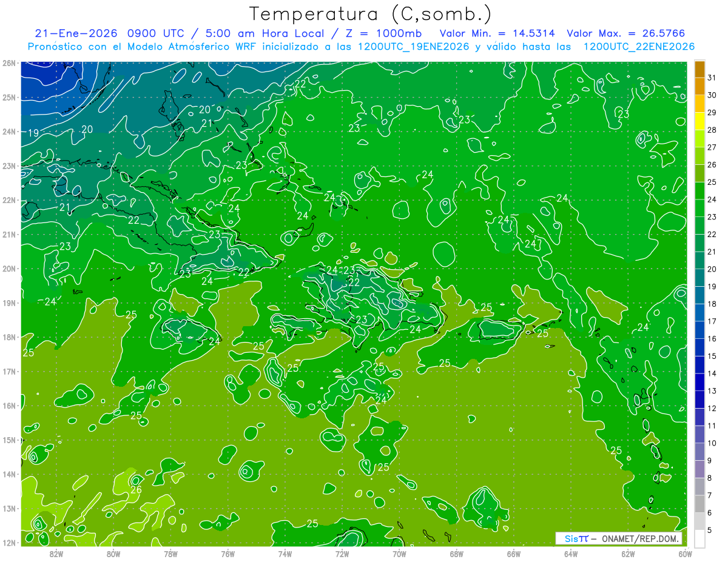Click the 68W longitude axis label
This screenshot has width=728, height=562.
pyautogui.click(x=456, y=554)
